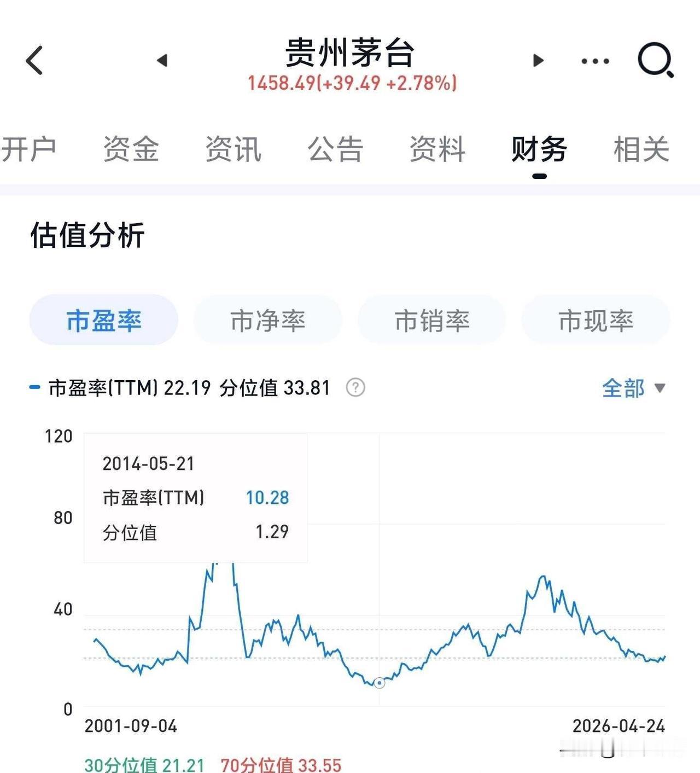
Task: Open the 相关 tab
Action: tap(641, 149)
